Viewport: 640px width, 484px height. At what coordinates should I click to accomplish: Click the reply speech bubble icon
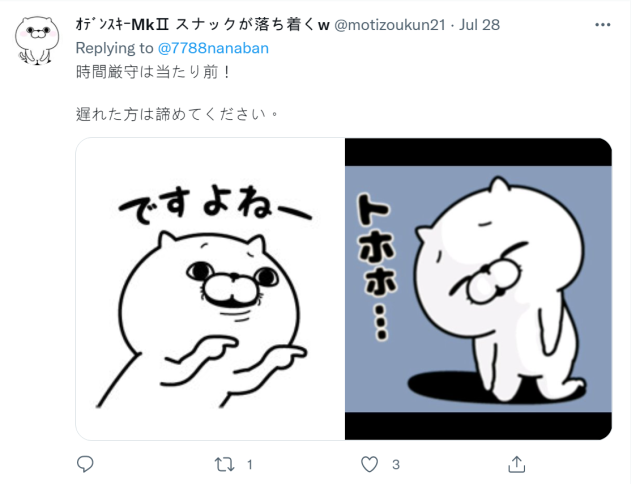point(85,464)
